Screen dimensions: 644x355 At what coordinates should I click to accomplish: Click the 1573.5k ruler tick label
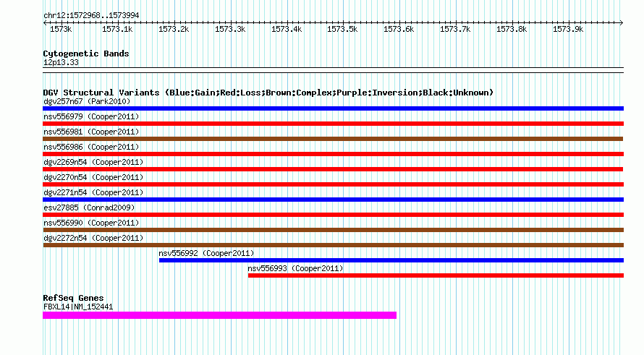pyautogui.click(x=342, y=29)
